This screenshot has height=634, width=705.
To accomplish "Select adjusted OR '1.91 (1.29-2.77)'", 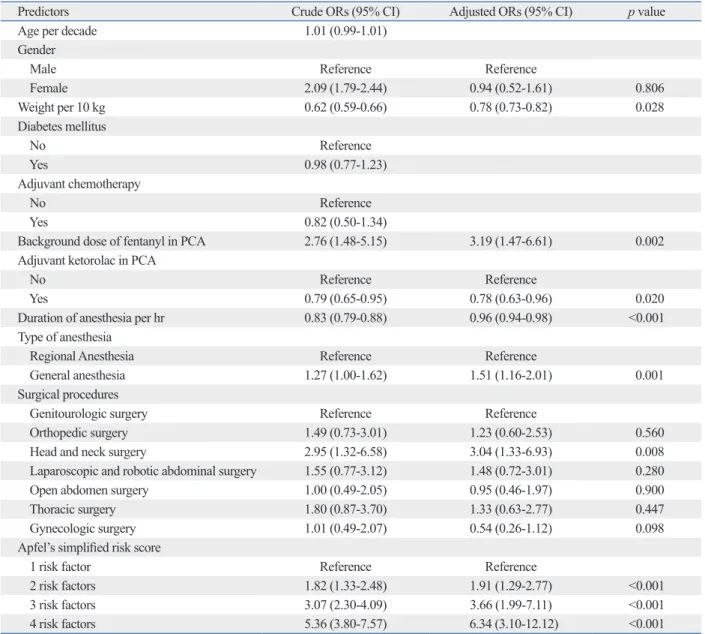I will 511,586.
